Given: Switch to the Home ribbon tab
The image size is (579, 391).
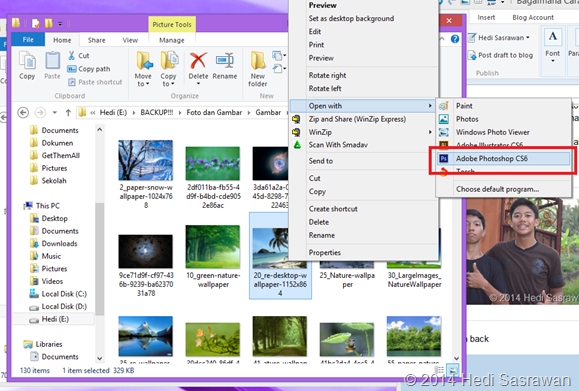Looking at the screenshot, I should coord(62,40).
